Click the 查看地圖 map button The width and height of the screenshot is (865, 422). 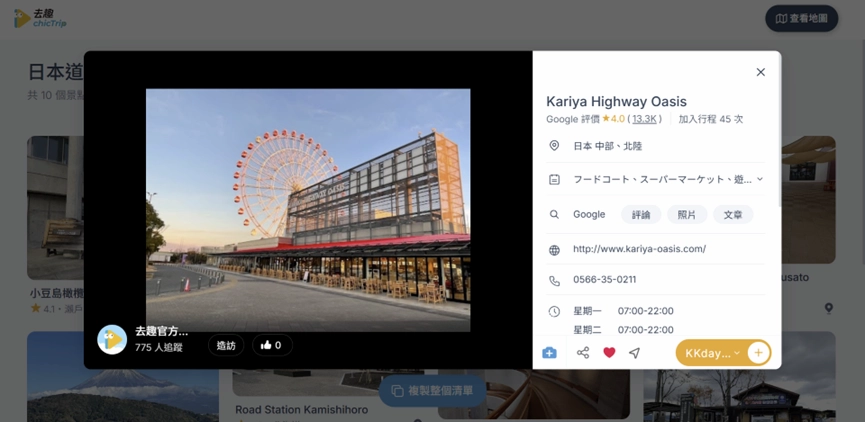pos(802,19)
